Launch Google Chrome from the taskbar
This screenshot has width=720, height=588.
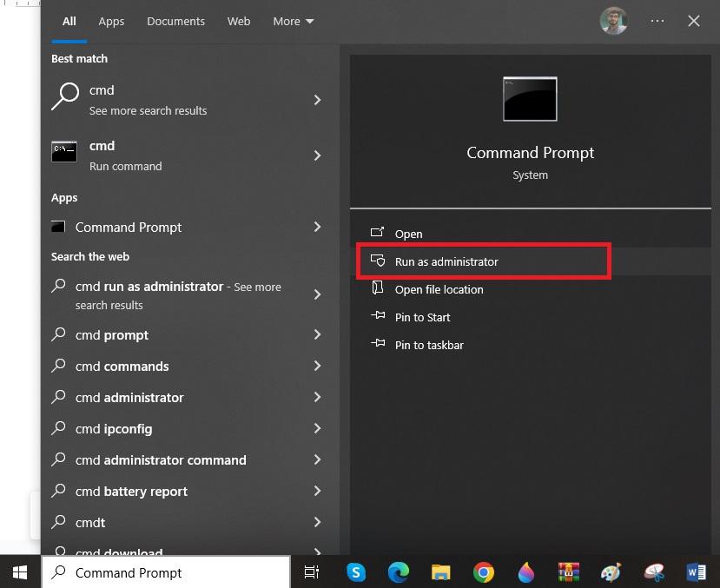pos(484,571)
